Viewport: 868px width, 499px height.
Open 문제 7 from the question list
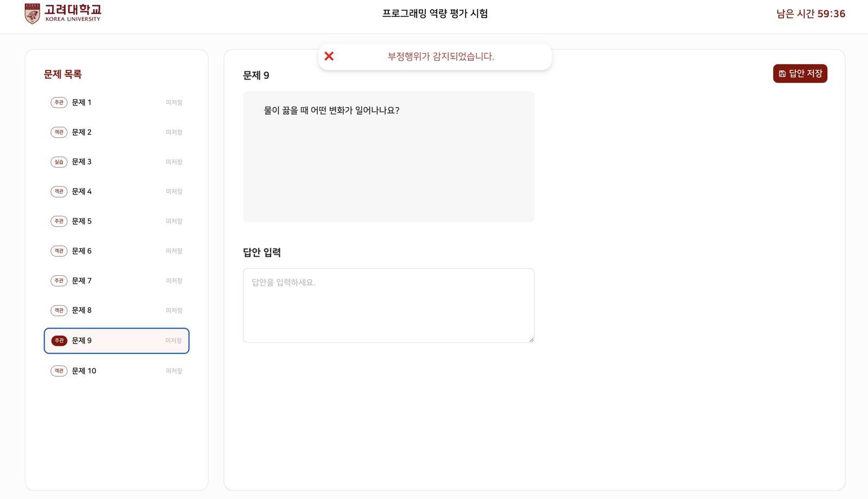[x=81, y=281]
